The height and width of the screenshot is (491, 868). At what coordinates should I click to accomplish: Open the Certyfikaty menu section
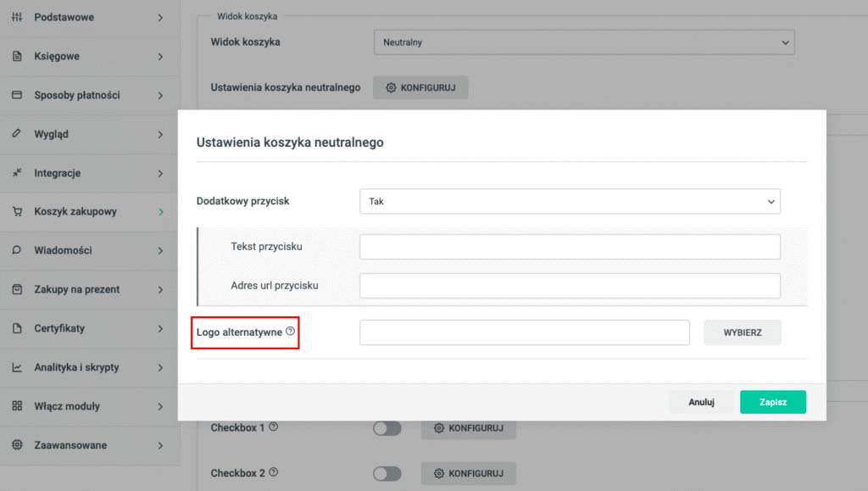90,328
